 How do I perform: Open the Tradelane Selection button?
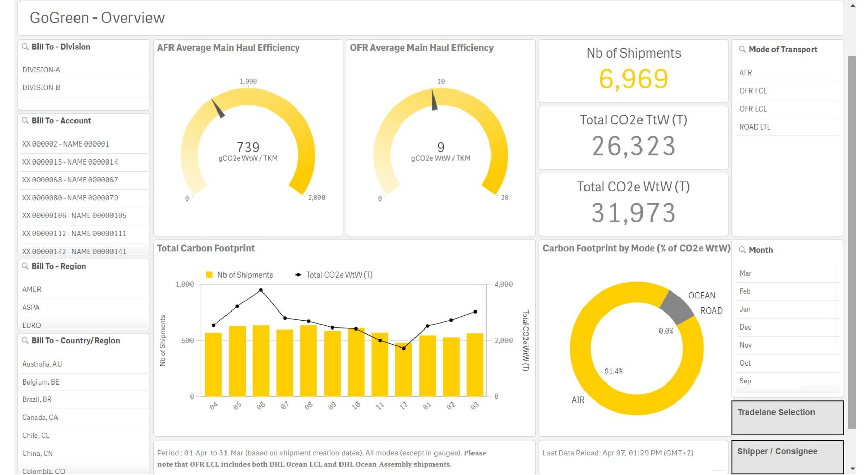[x=787, y=417]
